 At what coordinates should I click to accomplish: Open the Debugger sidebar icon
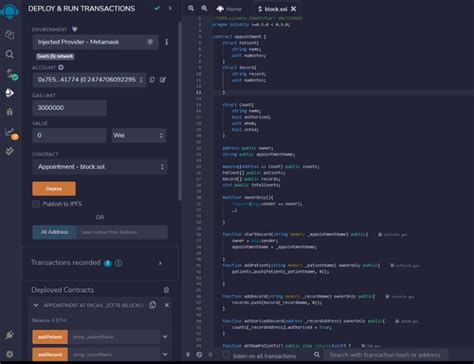(x=10, y=112)
